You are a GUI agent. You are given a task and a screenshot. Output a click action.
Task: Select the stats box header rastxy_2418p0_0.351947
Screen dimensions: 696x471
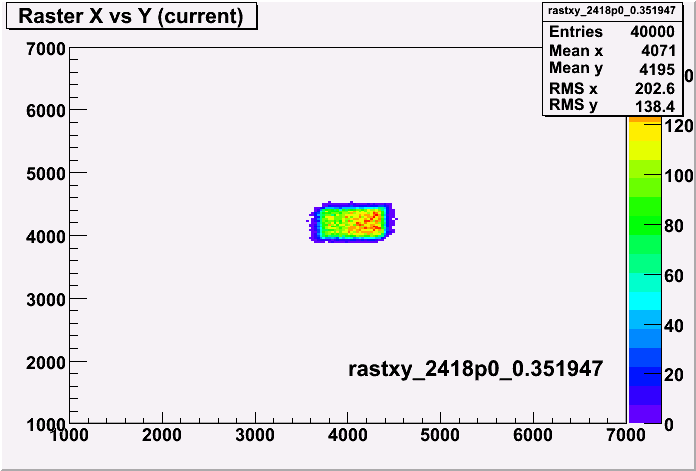614,11
